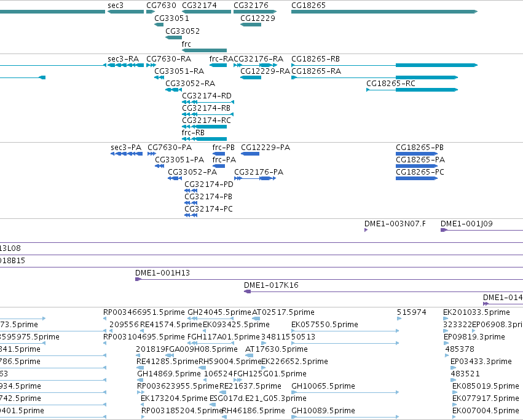Click the DME1-001J09 BAC clone
523x420 pixels.
coord(482,230)
